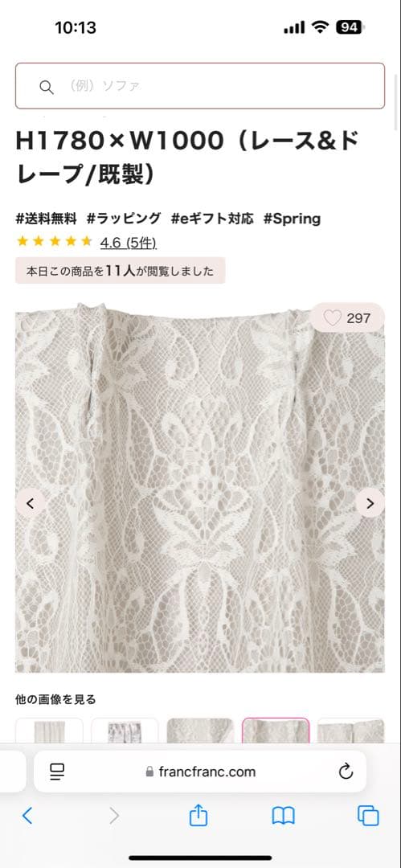Select the #Spring tag
Image resolution: width=401 pixels, height=868 pixels.
click(292, 218)
